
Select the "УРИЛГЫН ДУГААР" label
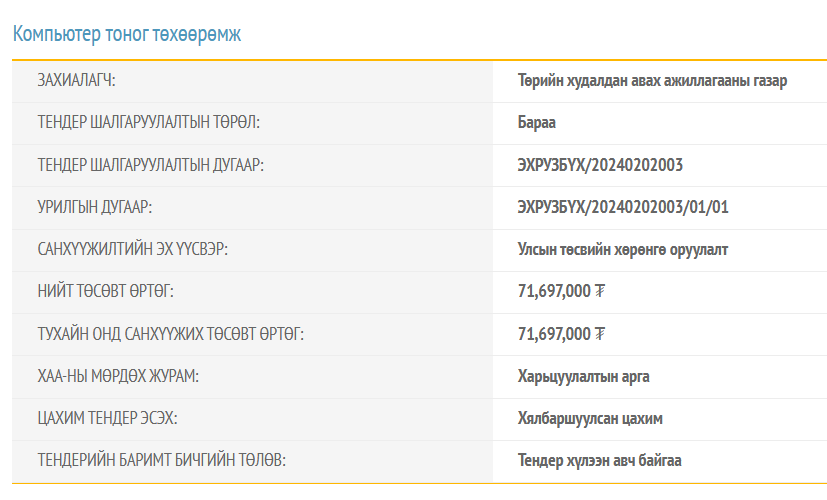coord(94,207)
